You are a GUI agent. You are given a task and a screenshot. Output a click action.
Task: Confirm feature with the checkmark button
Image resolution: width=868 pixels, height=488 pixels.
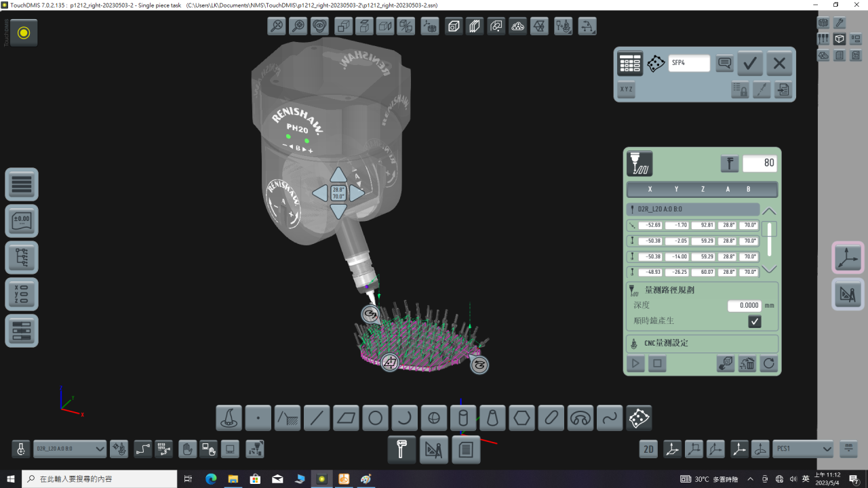tap(750, 64)
